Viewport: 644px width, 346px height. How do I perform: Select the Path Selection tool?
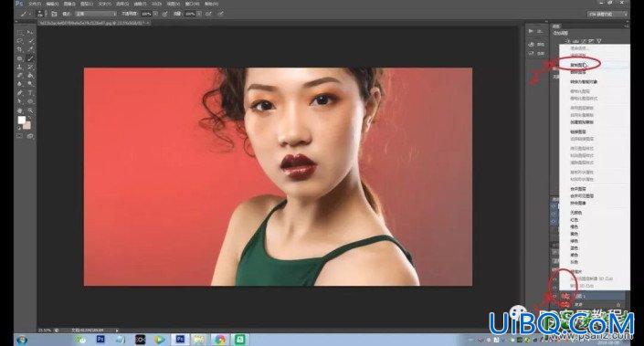[20, 101]
